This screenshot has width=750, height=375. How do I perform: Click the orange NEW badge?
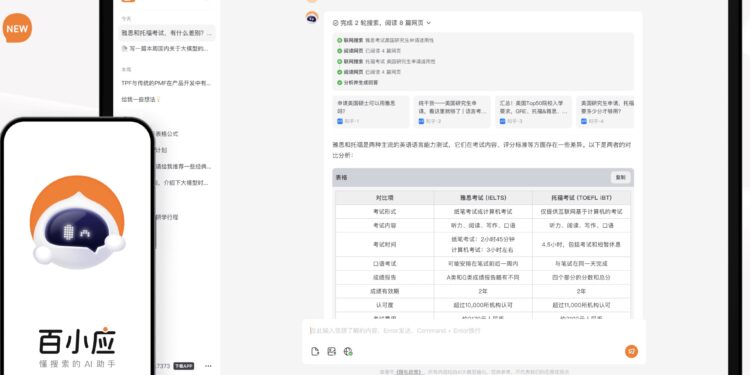(17, 28)
